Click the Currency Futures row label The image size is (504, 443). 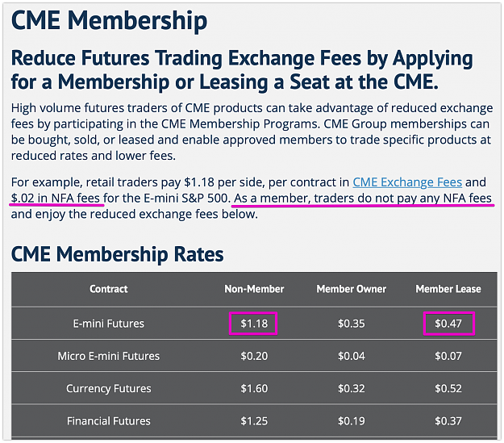click(x=109, y=389)
